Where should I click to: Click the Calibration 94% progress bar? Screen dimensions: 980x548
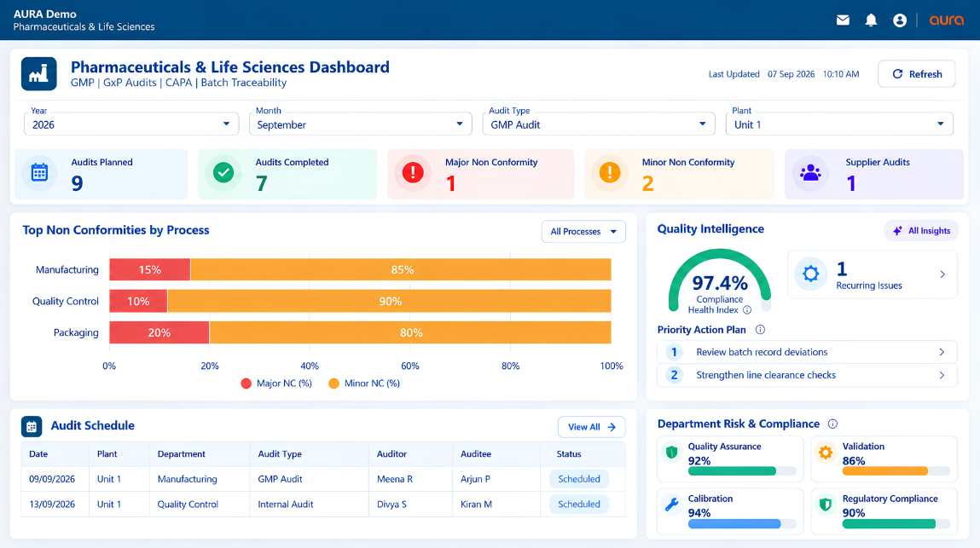742,523
